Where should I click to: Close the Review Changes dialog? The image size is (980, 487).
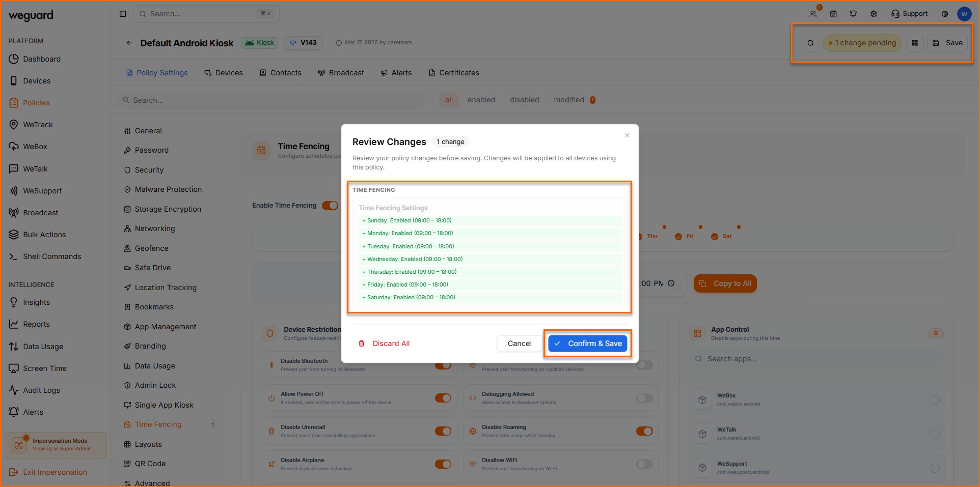coord(627,135)
